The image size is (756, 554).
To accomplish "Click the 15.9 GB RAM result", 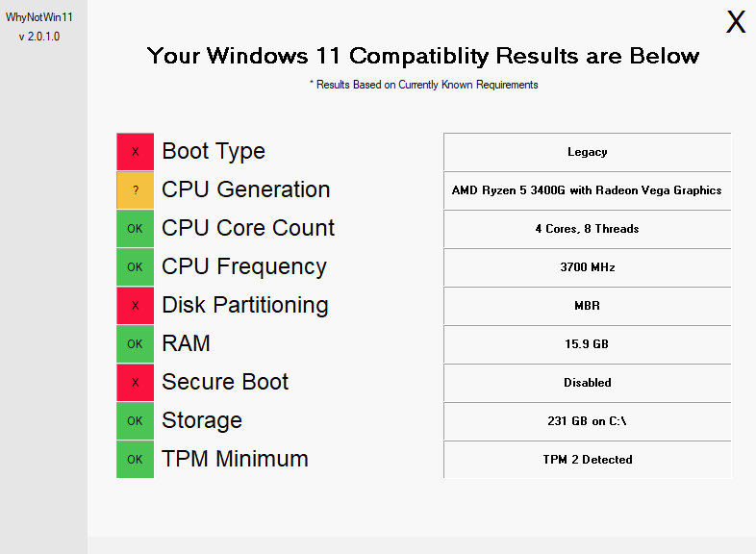I will [x=588, y=344].
